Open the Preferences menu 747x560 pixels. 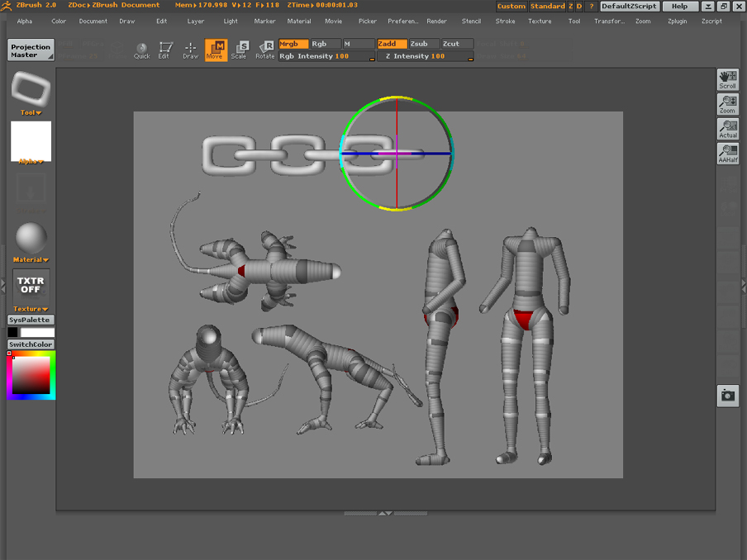pyautogui.click(x=402, y=21)
